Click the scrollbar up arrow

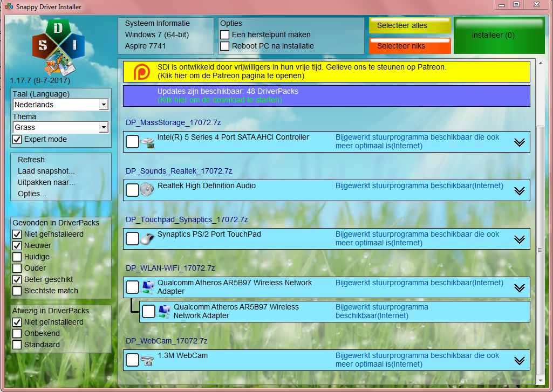click(x=540, y=63)
